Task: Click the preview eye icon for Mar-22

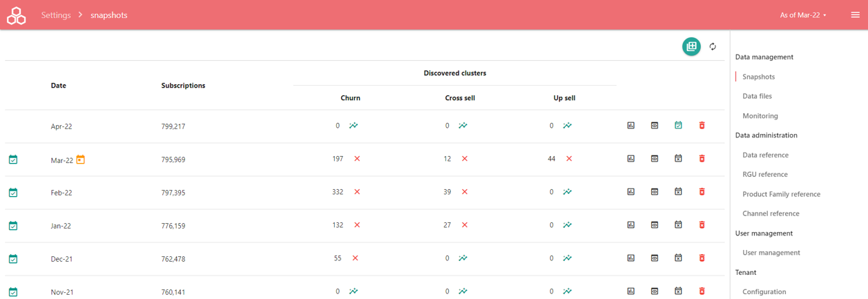Action: click(x=655, y=159)
